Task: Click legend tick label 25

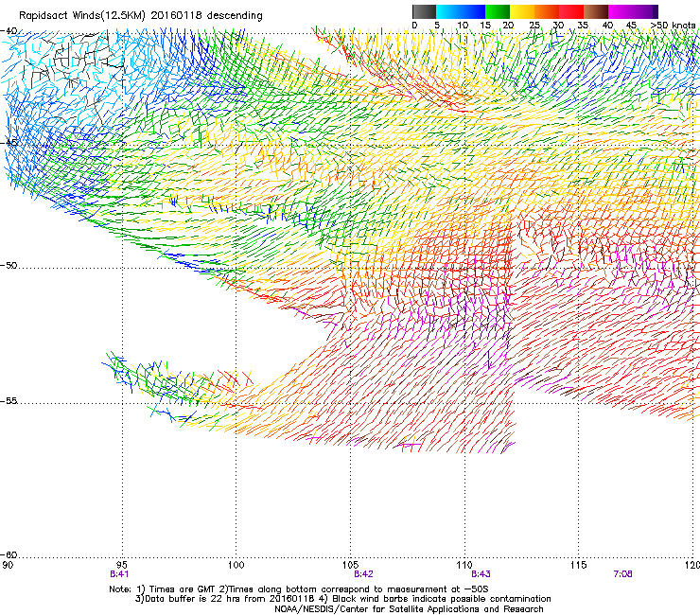Action: coord(534,26)
